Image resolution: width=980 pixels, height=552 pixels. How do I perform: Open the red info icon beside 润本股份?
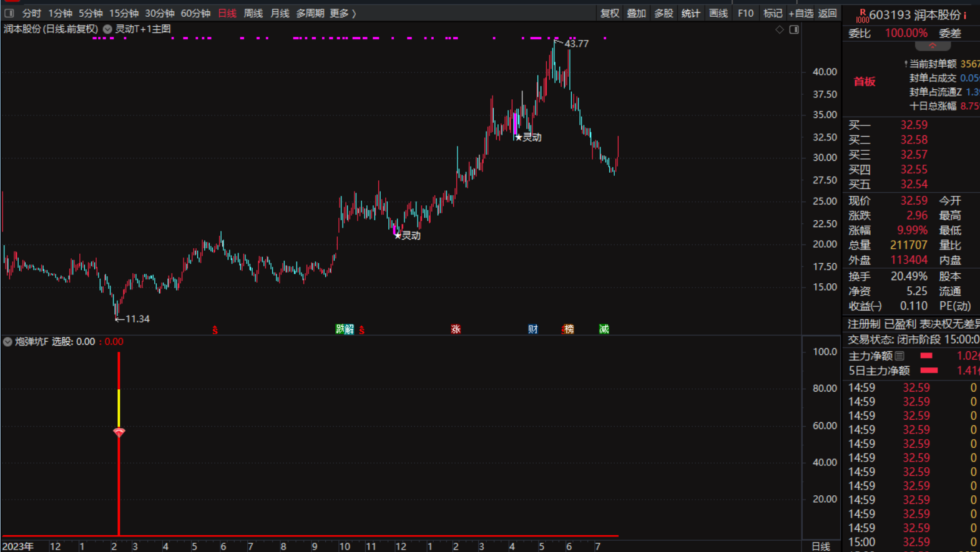(965, 15)
